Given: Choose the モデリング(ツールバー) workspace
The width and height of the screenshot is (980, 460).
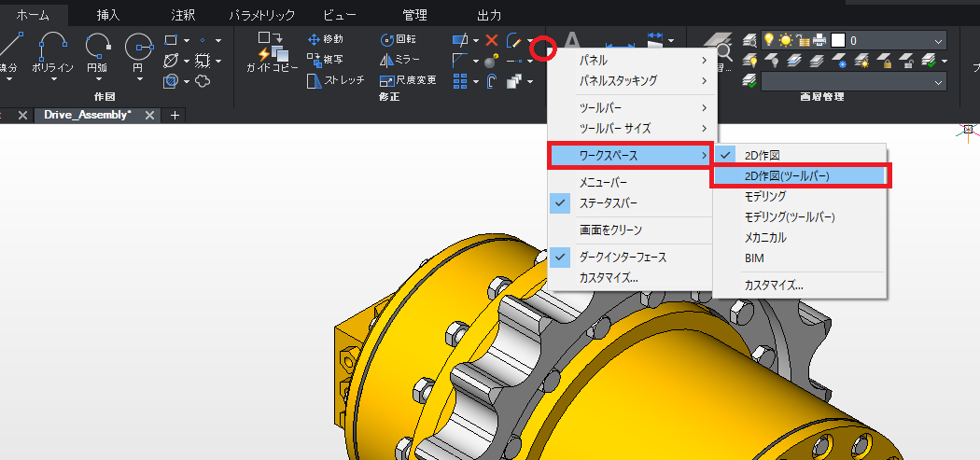Looking at the screenshot, I should pos(799,216).
